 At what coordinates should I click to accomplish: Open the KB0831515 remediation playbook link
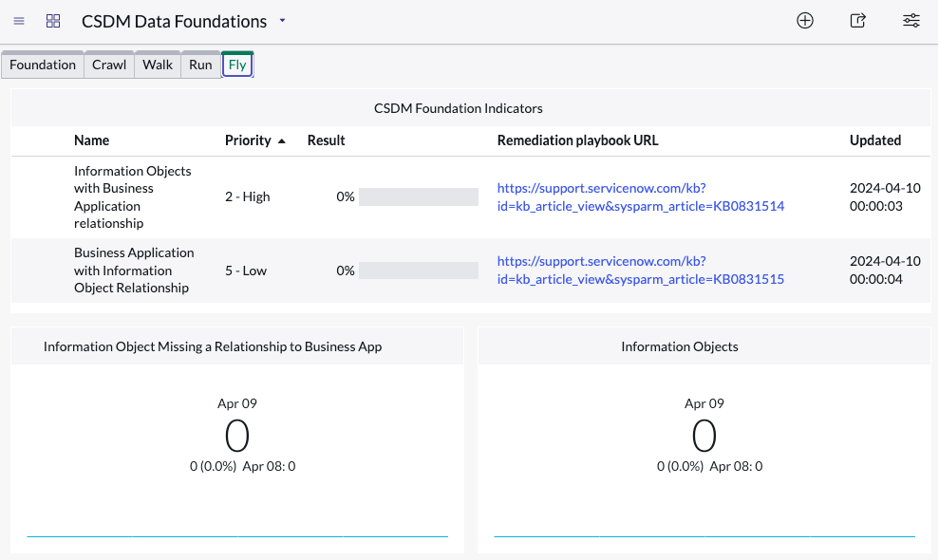641,271
